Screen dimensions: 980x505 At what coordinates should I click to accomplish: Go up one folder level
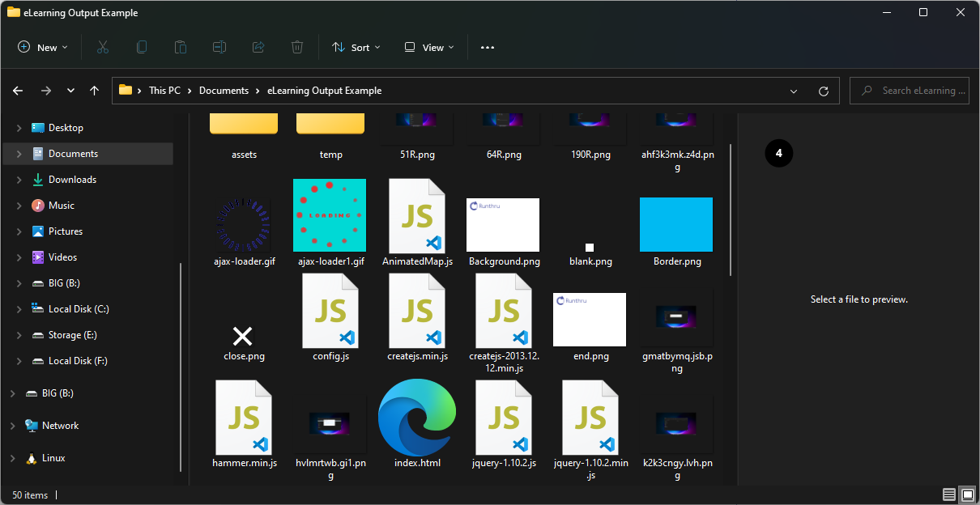pyautogui.click(x=94, y=91)
